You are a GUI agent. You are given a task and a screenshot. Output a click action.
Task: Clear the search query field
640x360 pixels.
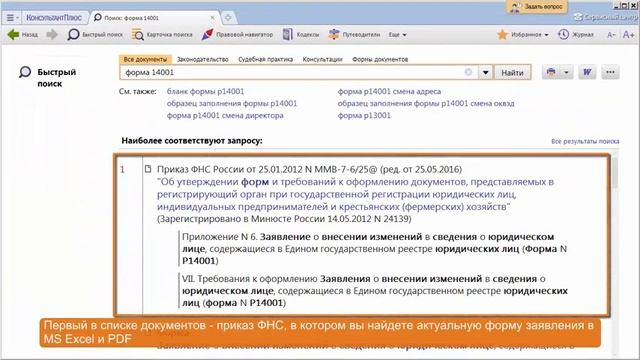(x=469, y=72)
